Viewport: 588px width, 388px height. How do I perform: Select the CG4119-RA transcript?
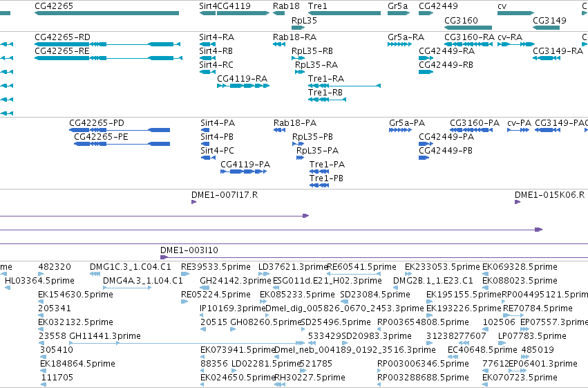click(243, 86)
